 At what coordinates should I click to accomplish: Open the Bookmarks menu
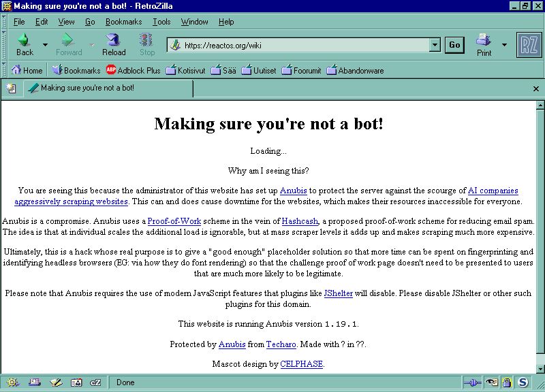click(123, 22)
